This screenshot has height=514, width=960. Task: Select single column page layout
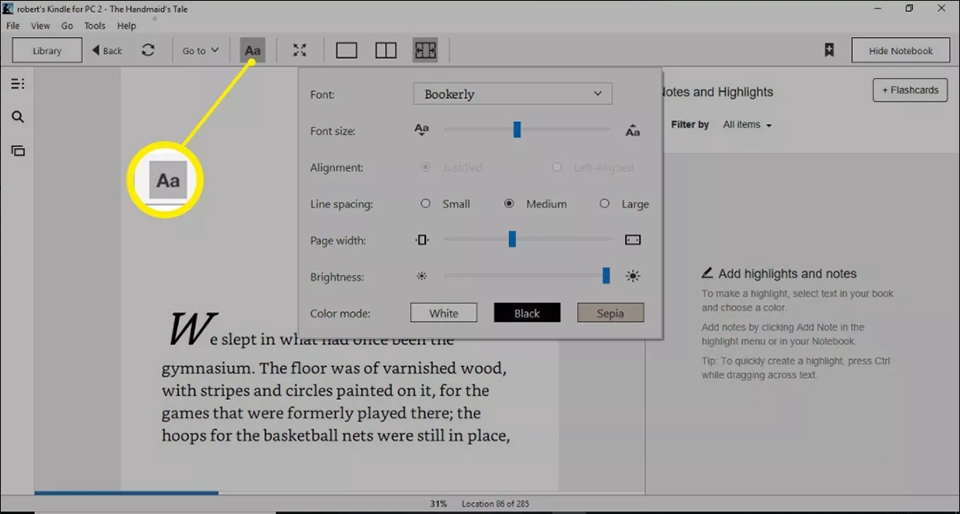(x=347, y=50)
